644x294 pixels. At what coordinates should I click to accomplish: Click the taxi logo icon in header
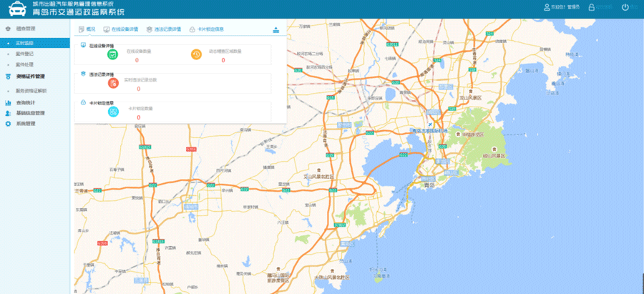[16, 9]
